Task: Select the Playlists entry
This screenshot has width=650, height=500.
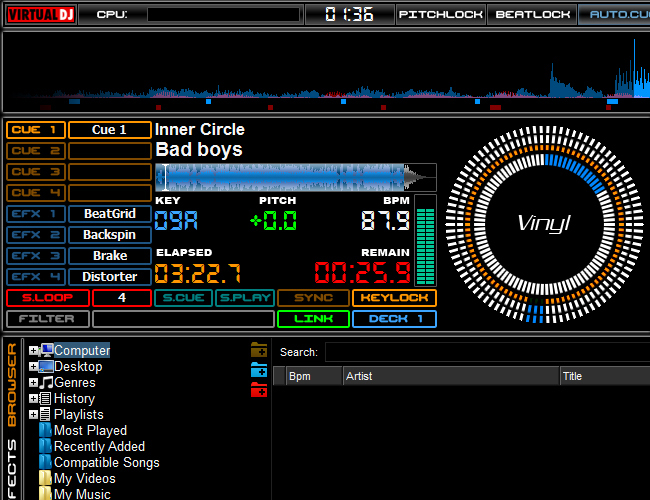Action: tap(78, 415)
